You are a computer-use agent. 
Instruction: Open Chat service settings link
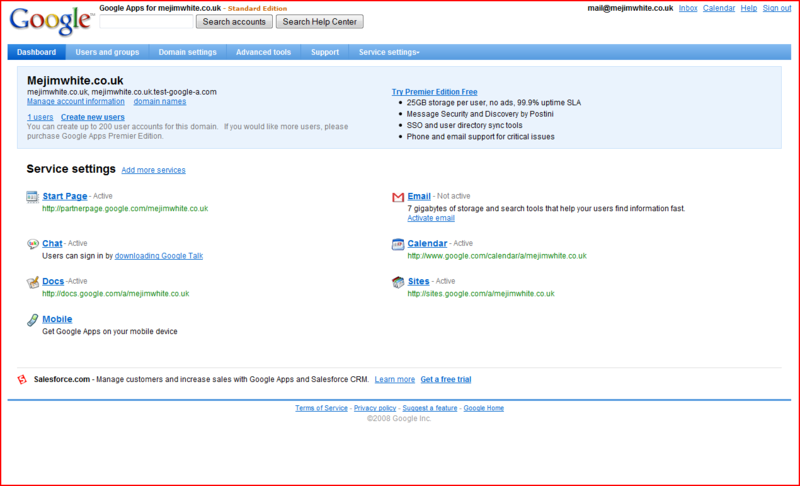tap(52, 243)
